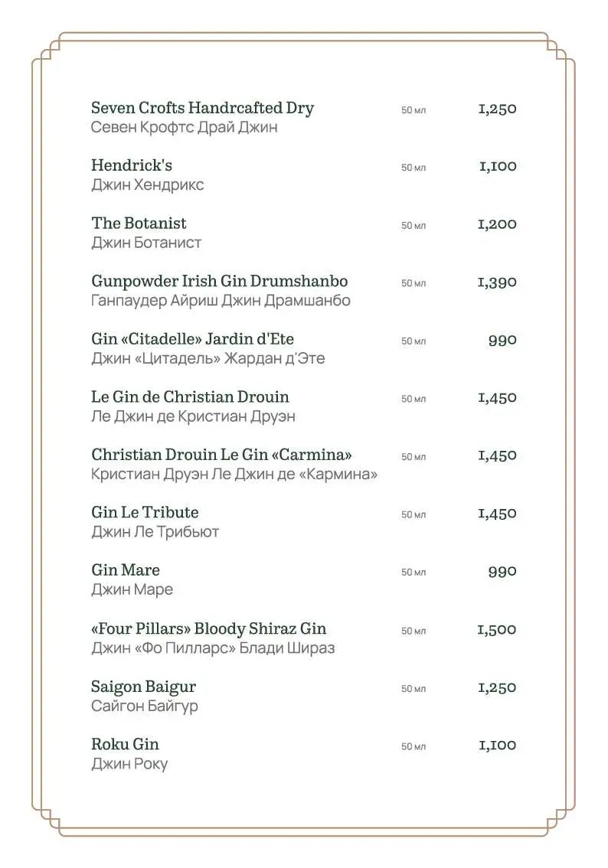Click the 1,200 price for The Botanist
Screen dimensions: 608x868
point(497,224)
